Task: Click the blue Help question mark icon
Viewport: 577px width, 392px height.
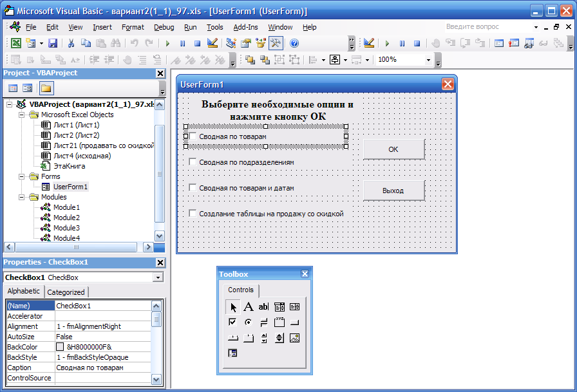Action: tap(294, 43)
